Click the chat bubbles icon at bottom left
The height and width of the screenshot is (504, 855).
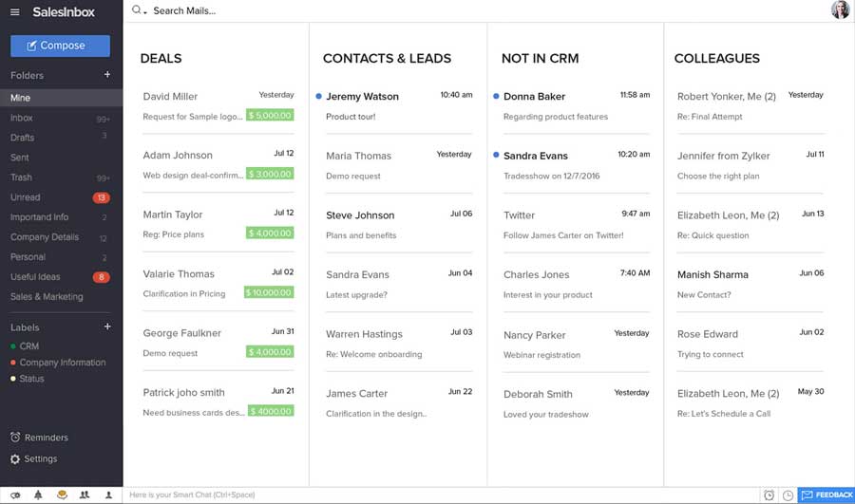coord(14,495)
